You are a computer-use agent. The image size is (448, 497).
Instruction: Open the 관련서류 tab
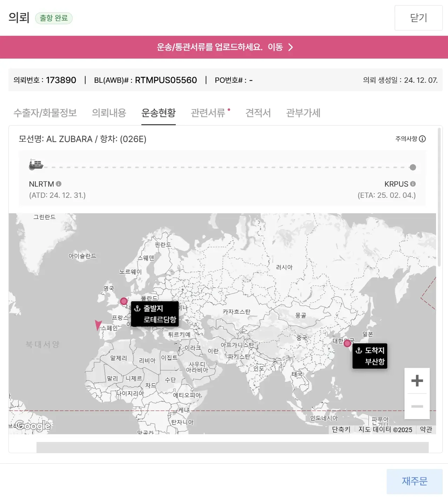pos(208,113)
